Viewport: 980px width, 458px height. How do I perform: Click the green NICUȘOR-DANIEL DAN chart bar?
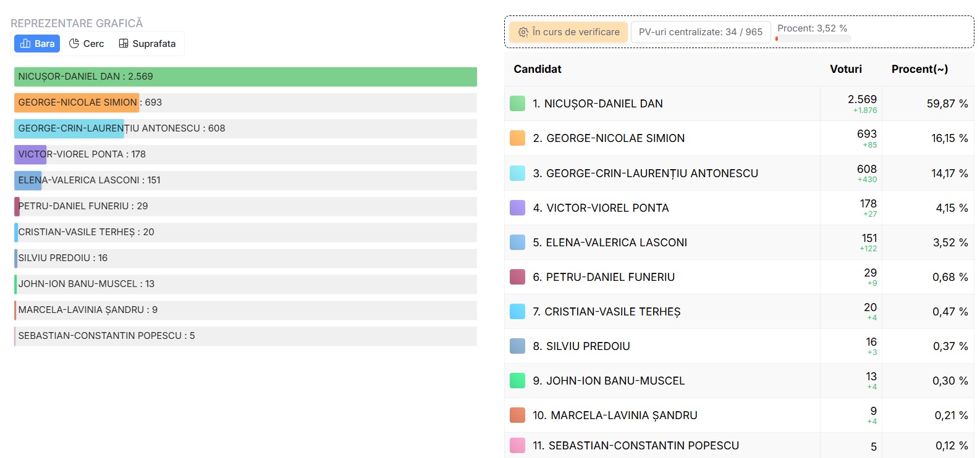pos(245,77)
